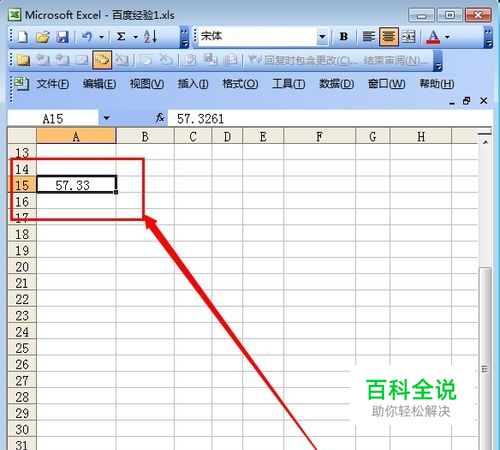This screenshot has height=450, width=500.
Task: Select row 20 header
Action: (x=22, y=267)
